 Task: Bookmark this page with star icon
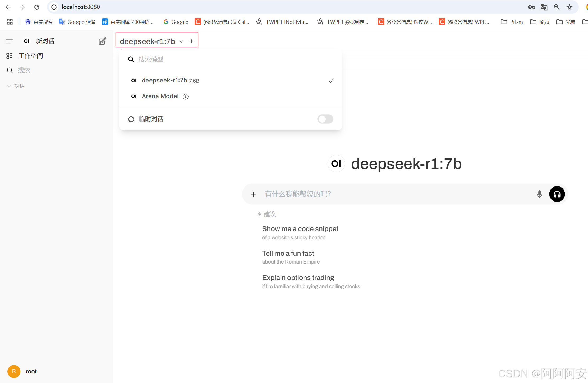point(569,7)
